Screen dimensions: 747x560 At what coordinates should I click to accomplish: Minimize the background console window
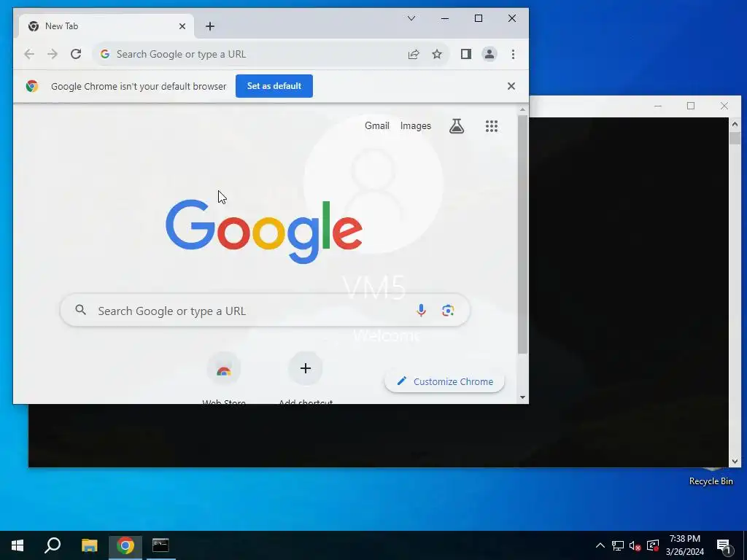click(658, 106)
